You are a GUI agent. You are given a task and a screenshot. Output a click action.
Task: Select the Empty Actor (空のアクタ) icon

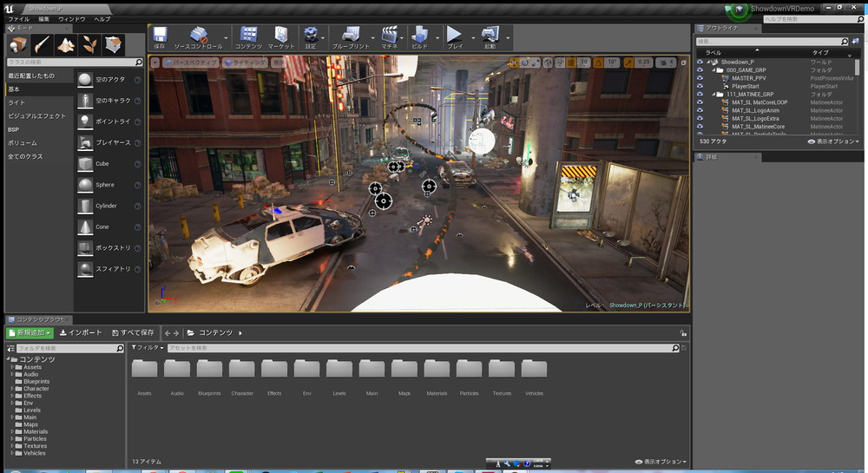click(x=85, y=80)
